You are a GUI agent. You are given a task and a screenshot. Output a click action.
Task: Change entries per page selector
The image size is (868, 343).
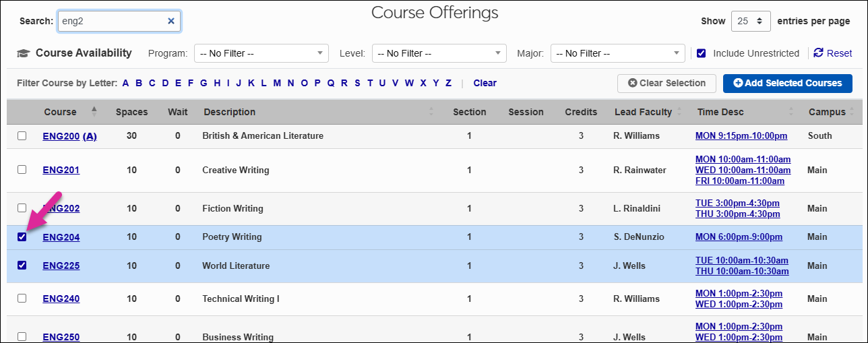(751, 21)
